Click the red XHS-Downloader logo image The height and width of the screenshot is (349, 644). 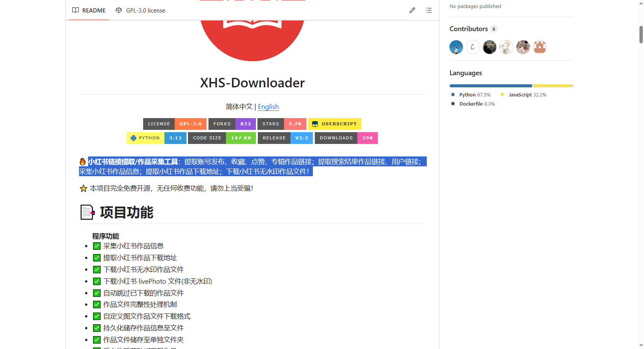tap(252, 40)
